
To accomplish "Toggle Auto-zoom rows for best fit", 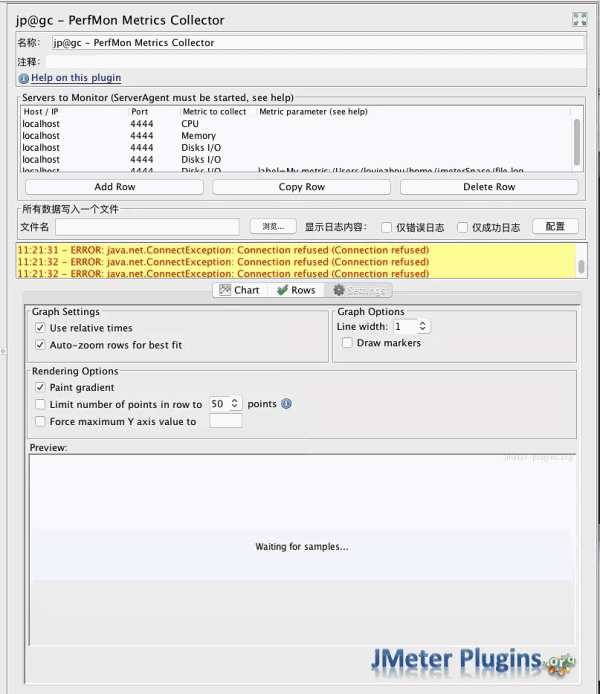I will (x=40, y=345).
